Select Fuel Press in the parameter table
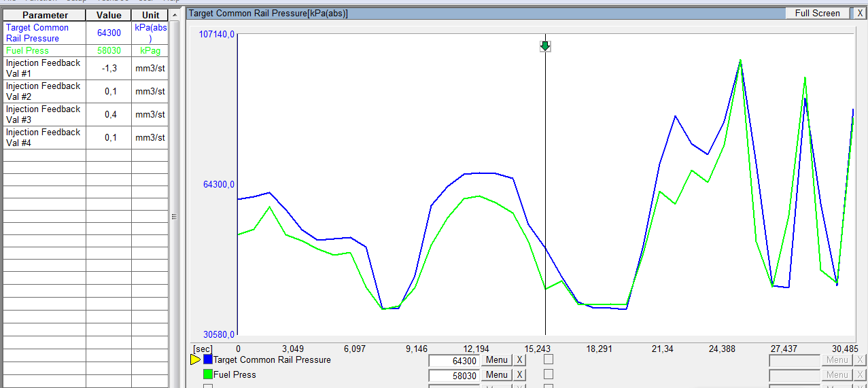Image resolution: width=868 pixels, height=388 pixels. [x=28, y=51]
